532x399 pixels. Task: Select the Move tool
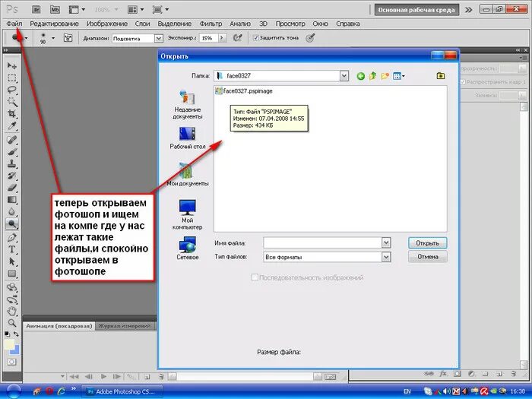(12, 65)
